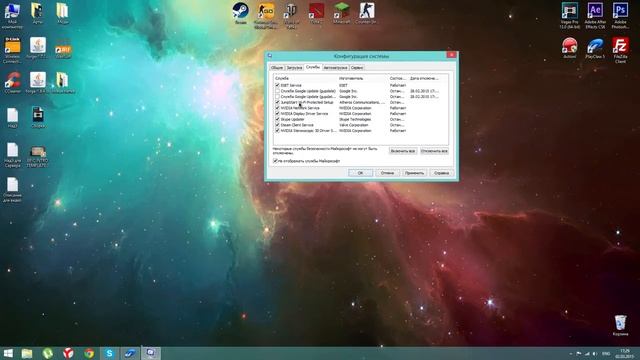Image resolution: width=640 pixels, height=360 pixels.
Task: Click the clock in the system tray
Action: tap(625, 353)
